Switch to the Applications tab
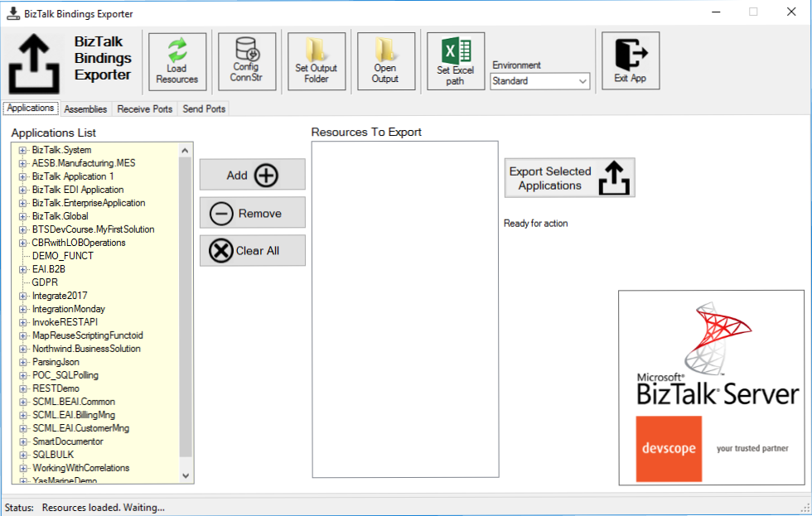Image resolution: width=812 pixels, height=516 pixels. (31, 108)
